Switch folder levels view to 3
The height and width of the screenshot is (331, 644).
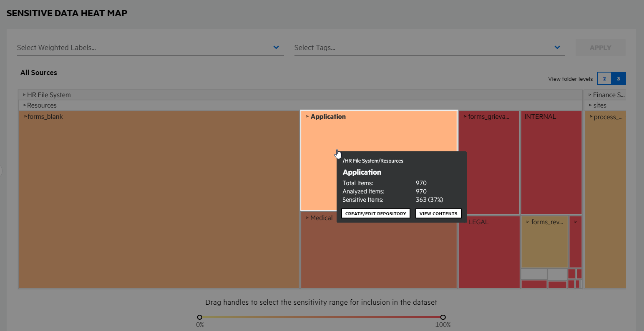[x=619, y=79]
